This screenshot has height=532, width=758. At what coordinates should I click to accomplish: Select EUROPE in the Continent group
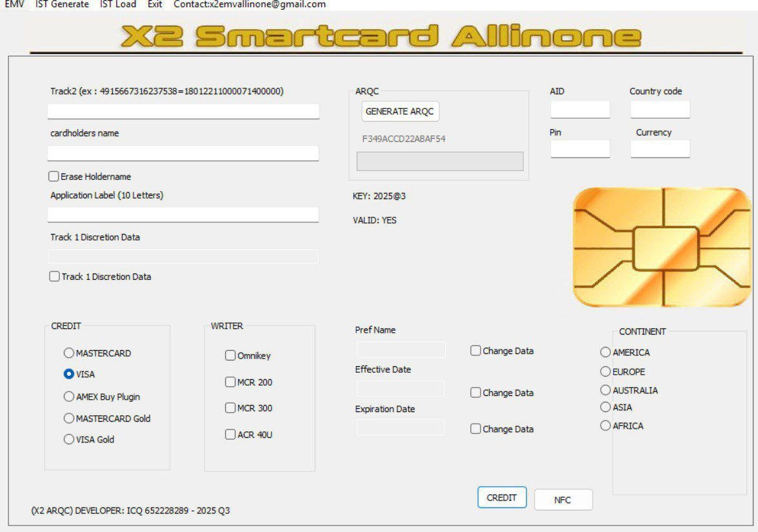pyautogui.click(x=605, y=371)
